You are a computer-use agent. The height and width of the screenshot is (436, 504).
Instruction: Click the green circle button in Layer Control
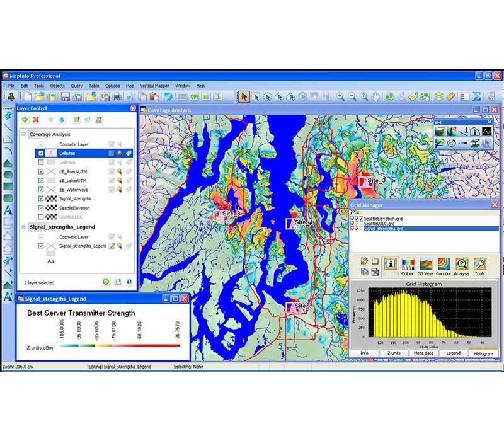click(106, 282)
